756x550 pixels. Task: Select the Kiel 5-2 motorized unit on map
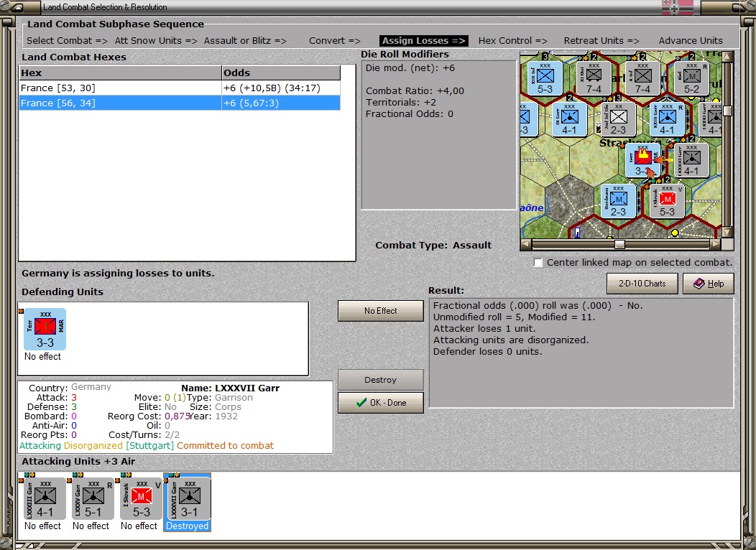[691, 78]
